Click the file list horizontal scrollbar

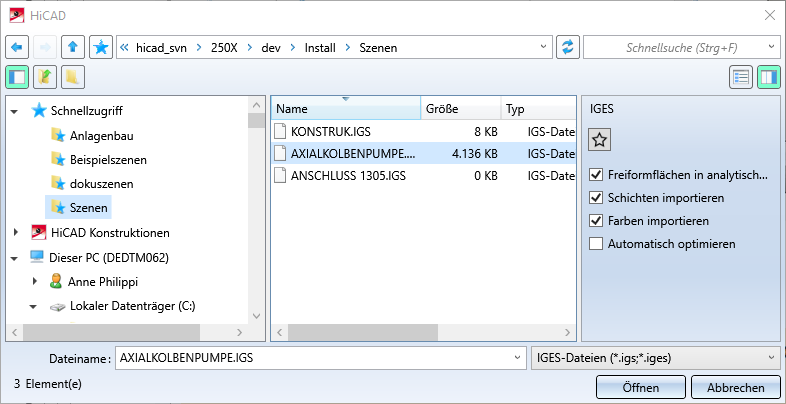tap(363, 332)
